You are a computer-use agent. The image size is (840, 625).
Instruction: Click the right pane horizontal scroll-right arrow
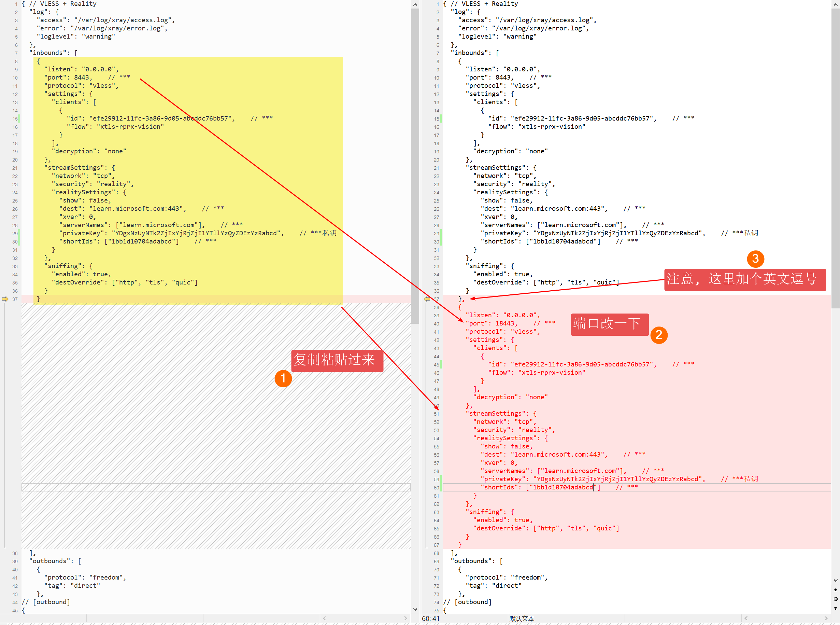(826, 618)
